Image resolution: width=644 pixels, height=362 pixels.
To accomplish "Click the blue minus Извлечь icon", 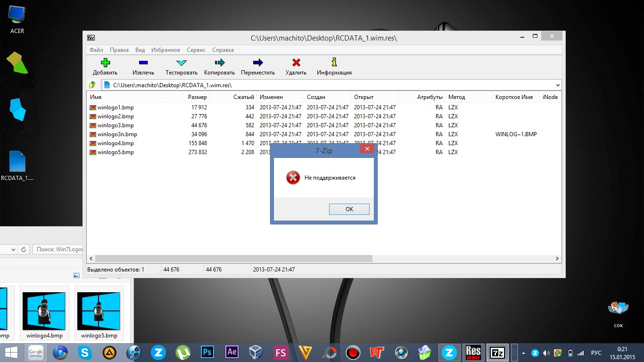I will tap(143, 62).
